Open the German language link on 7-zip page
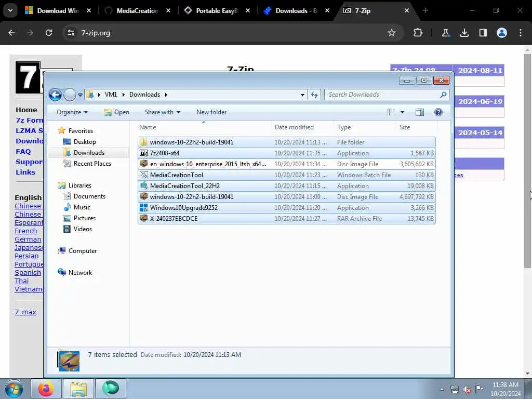 click(x=28, y=239)
